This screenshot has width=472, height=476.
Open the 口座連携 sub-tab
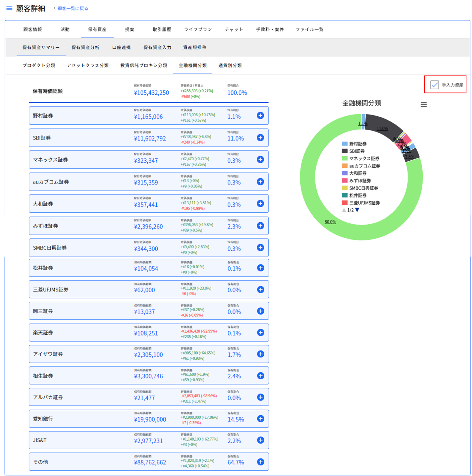click(x=121, y=47)
